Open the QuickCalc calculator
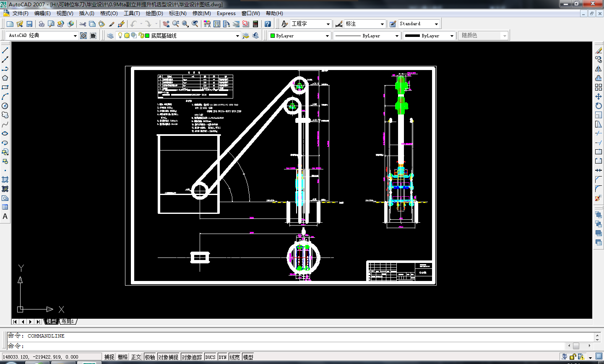604x364 pixels. tap(255, 24)
